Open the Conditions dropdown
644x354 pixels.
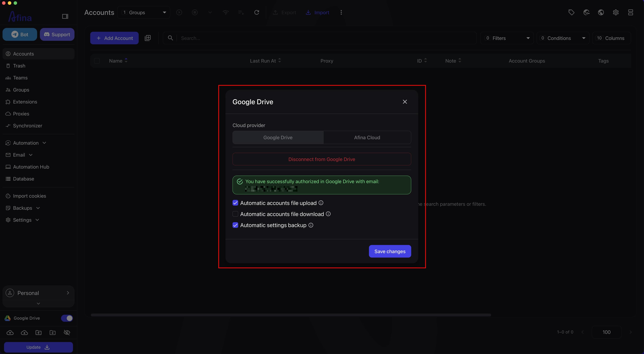point(563,38)
